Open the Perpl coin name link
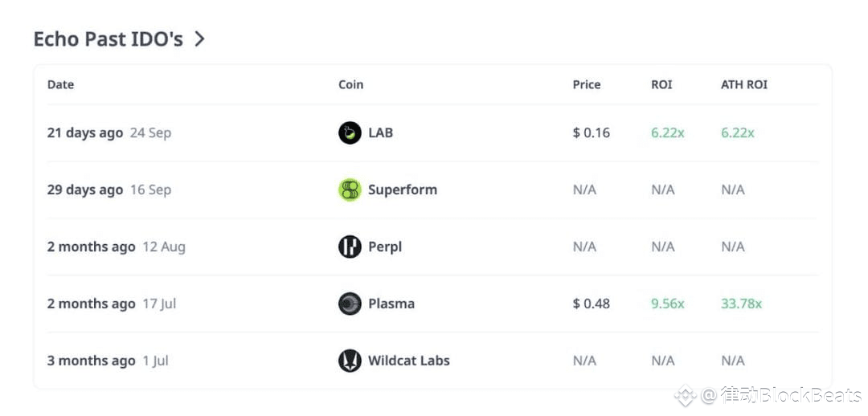868x416 pixels. point(385,247)
